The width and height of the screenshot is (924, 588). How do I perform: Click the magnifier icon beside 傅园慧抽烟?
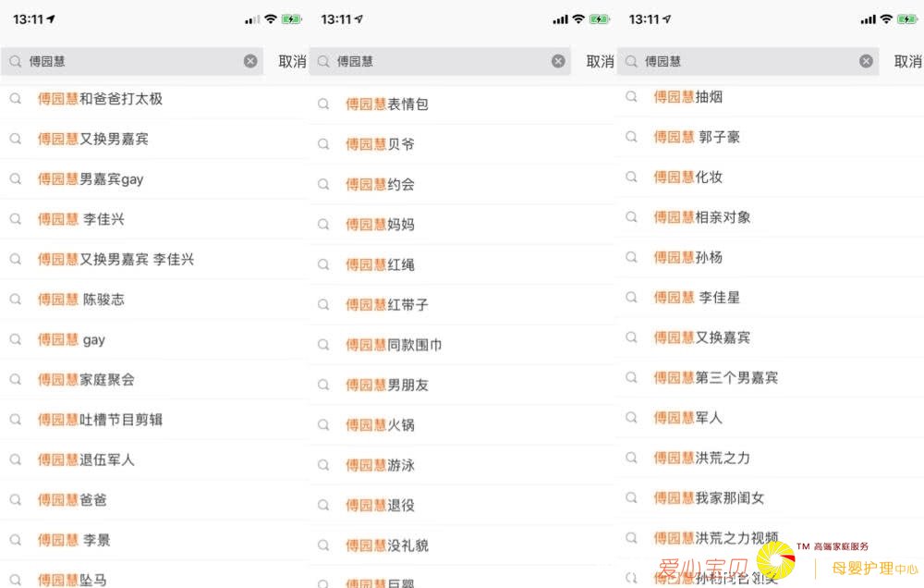(x=631, y=96)
